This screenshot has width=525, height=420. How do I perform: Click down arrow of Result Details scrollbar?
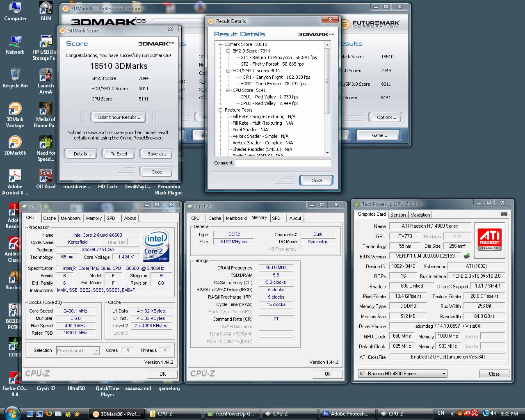pyautogui.click(x=327, y=153)
